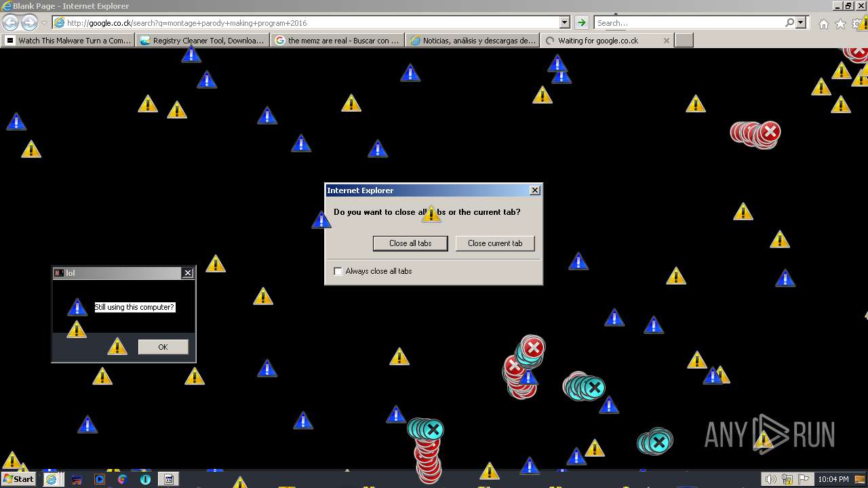Click the Back navigation arrow in Internet Explorer
The width and height of the screenshot is (868, 488).
(x=10, y=23)
